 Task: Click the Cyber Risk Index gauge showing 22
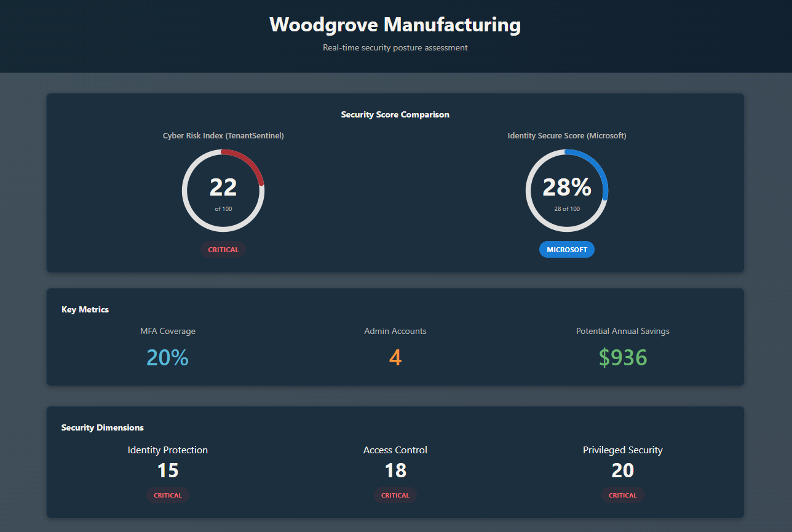[x=223, y=191]
